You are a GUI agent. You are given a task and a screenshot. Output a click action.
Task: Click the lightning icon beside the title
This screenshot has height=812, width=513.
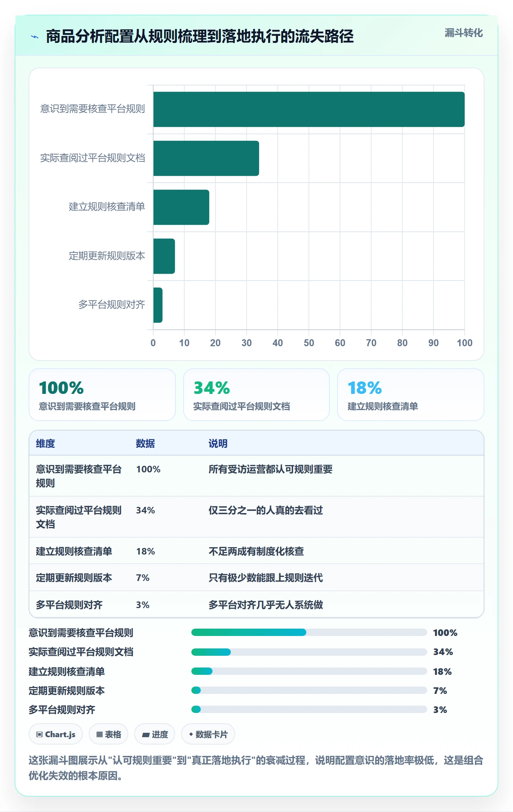35,37
